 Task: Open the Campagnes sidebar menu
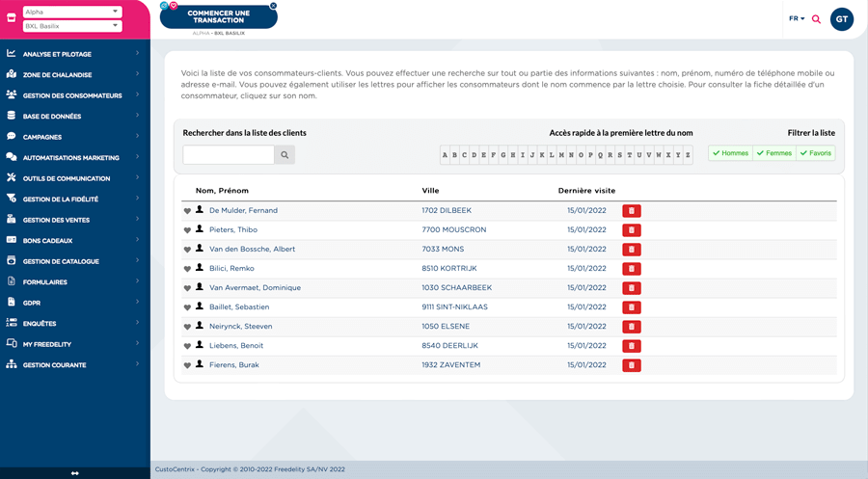coord(43,137)
